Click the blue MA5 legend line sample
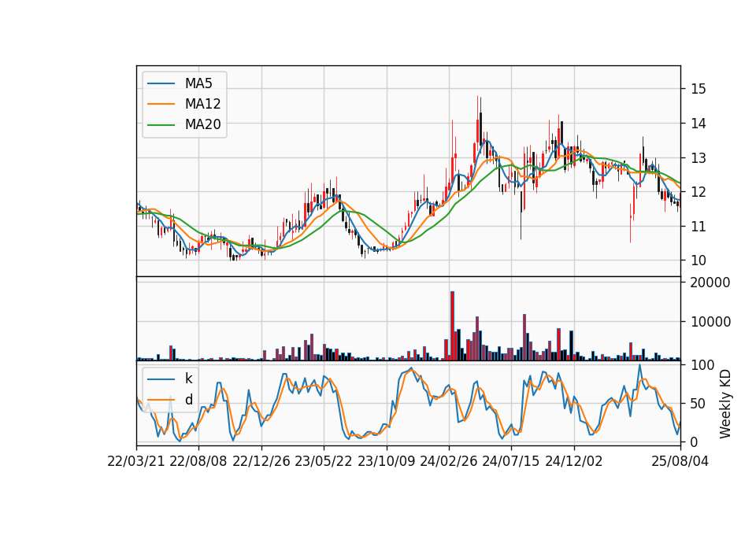Image resolution: width=756 pixels, height=543 pixels. [x=161, y=84]
